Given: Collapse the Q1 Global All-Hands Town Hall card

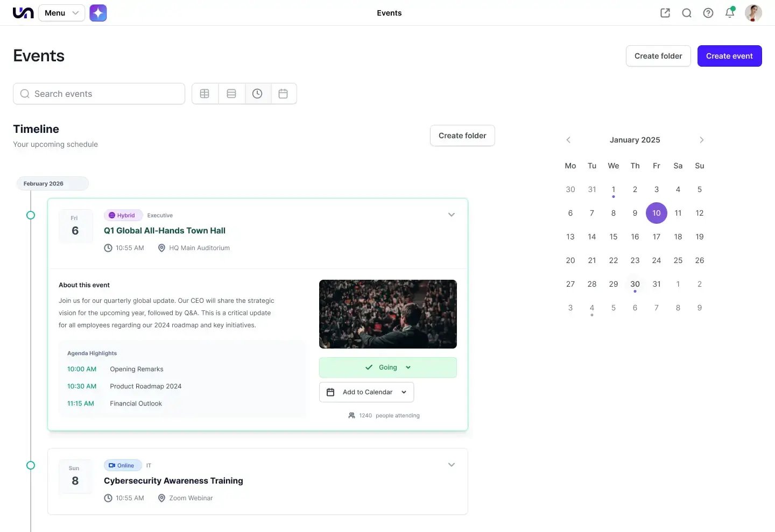Looking at the screenshot, I should (452, 215).
